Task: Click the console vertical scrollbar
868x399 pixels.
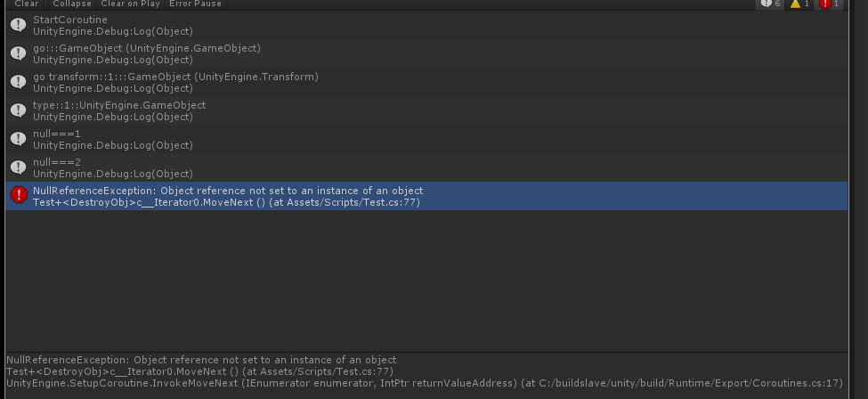Action: coord(853,178)
